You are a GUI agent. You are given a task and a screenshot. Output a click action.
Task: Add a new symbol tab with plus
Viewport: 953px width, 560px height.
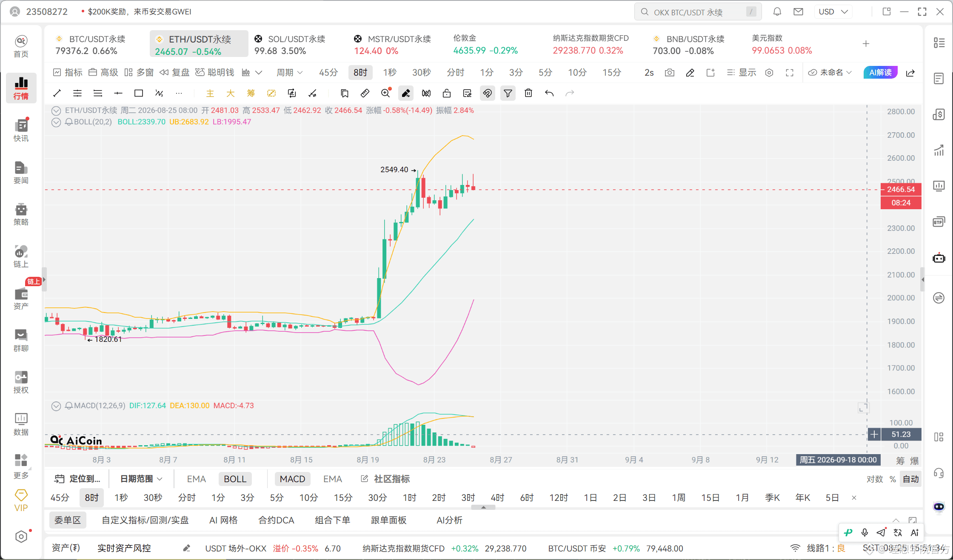pos(866,44)
